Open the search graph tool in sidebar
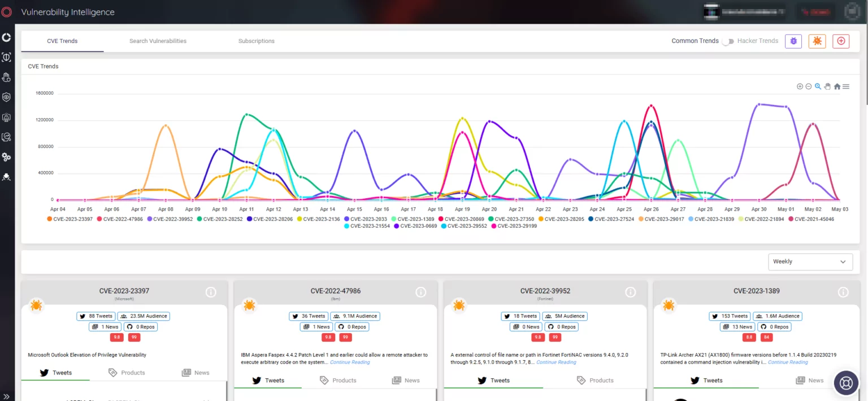Image resolution: width=868 pixels, height=401 pixels. click(7, 137)
